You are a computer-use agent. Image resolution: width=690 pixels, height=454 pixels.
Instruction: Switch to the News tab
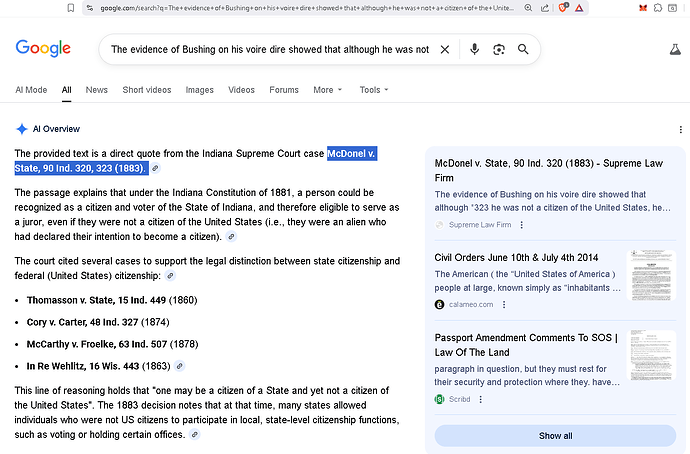coord(96,90)
